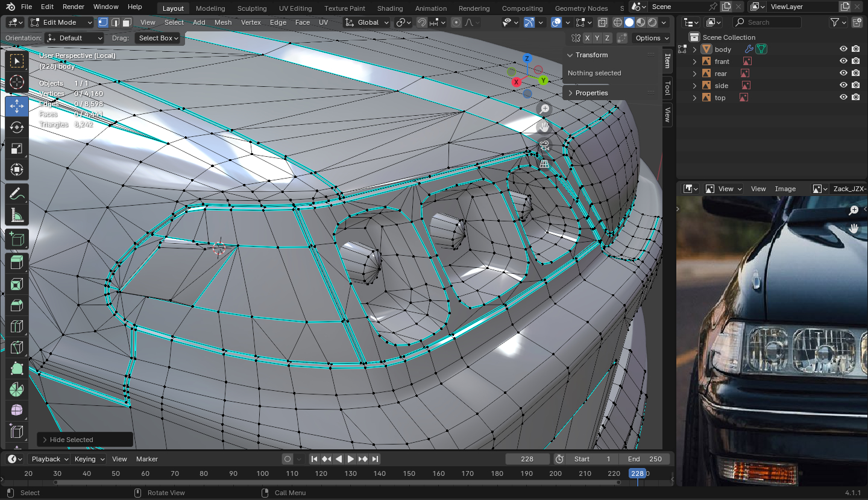868x500 pixels.
Task: Switch to face select mode
Action: click(127, 22)
